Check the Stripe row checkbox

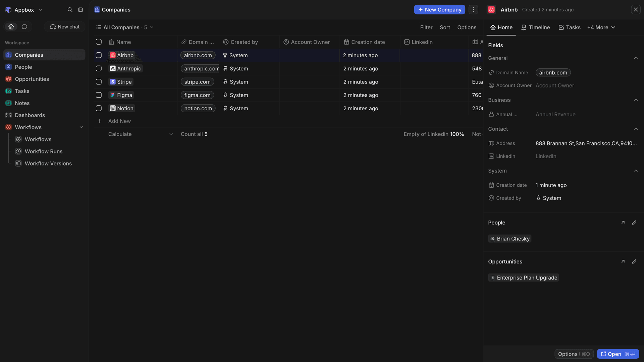(99, 82)
